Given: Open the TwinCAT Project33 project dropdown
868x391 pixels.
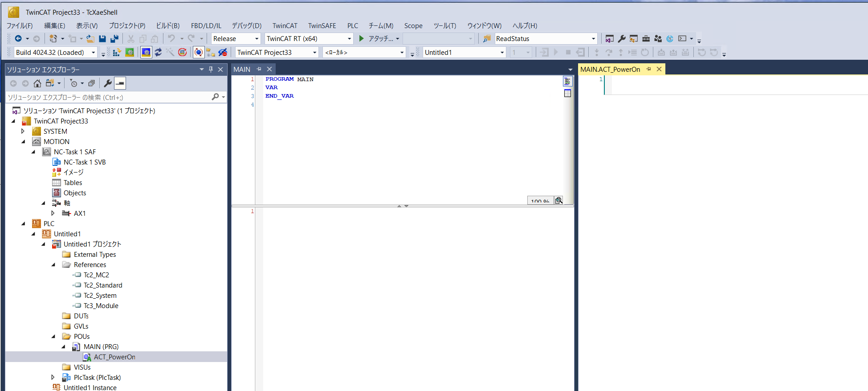Looking at the screenshot, I should [314, 53].
